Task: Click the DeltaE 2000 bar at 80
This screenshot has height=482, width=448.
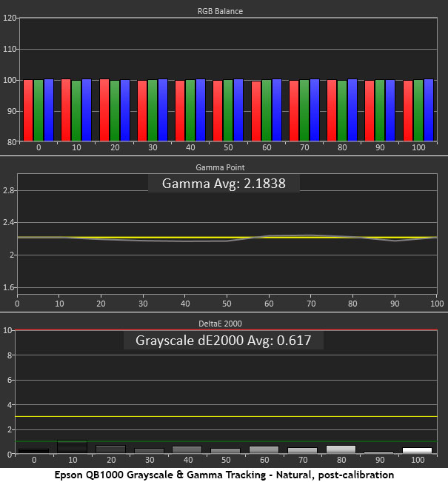Action: click(x=341, y=449)
